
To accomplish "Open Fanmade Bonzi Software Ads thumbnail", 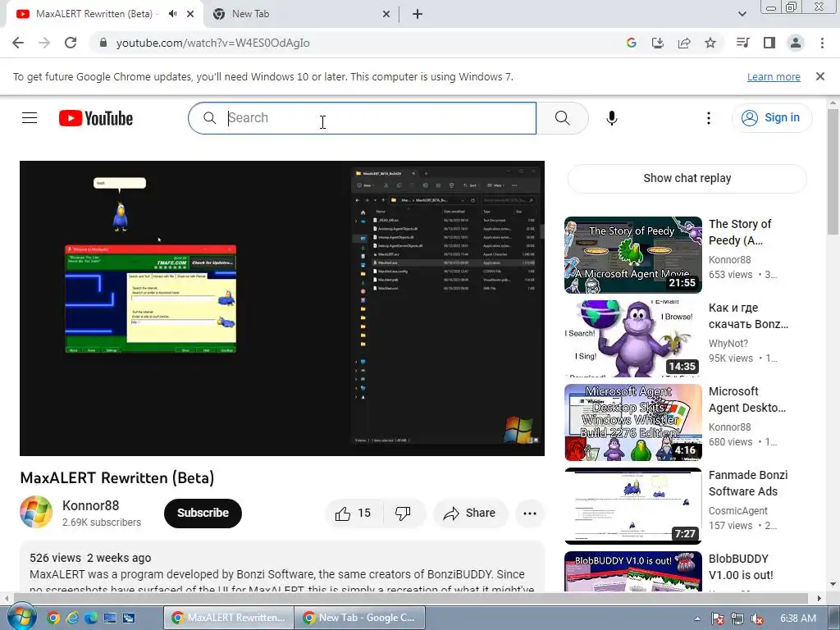I will tap(632, 505).
